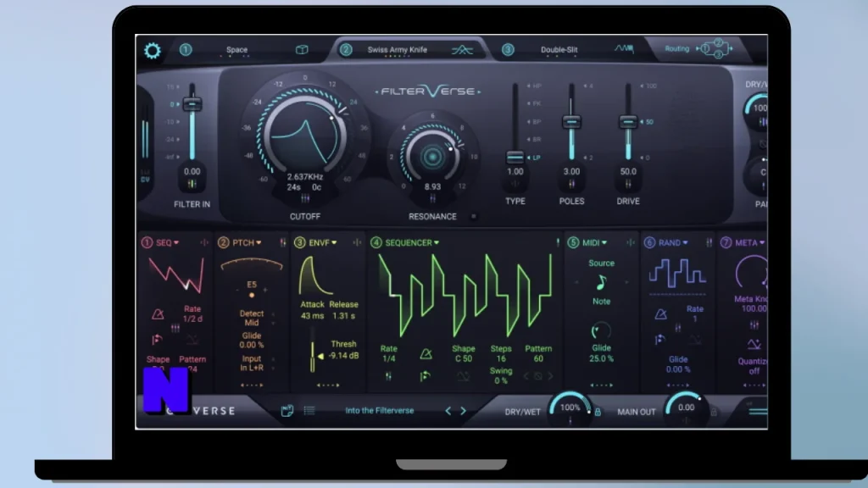Click the MIDI Glide knob

point(601,331)
